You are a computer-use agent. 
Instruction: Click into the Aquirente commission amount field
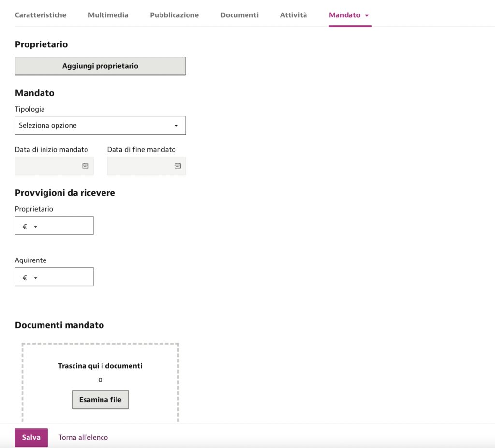click(66, 276)
